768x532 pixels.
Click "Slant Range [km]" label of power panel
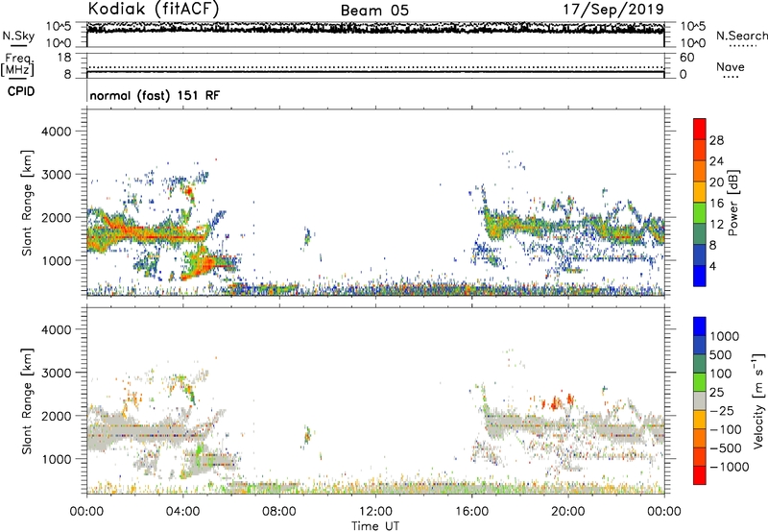[27, 204]
